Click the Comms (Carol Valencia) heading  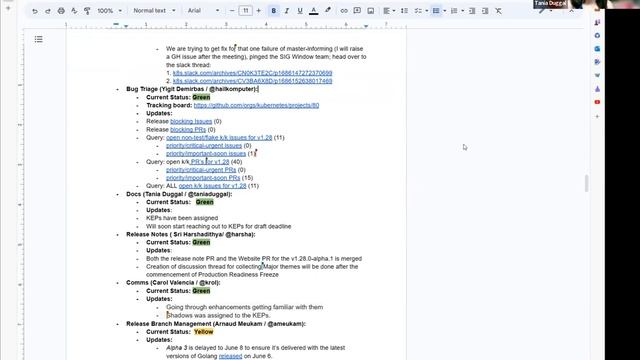pyautogui.click(x=173, y=282)
